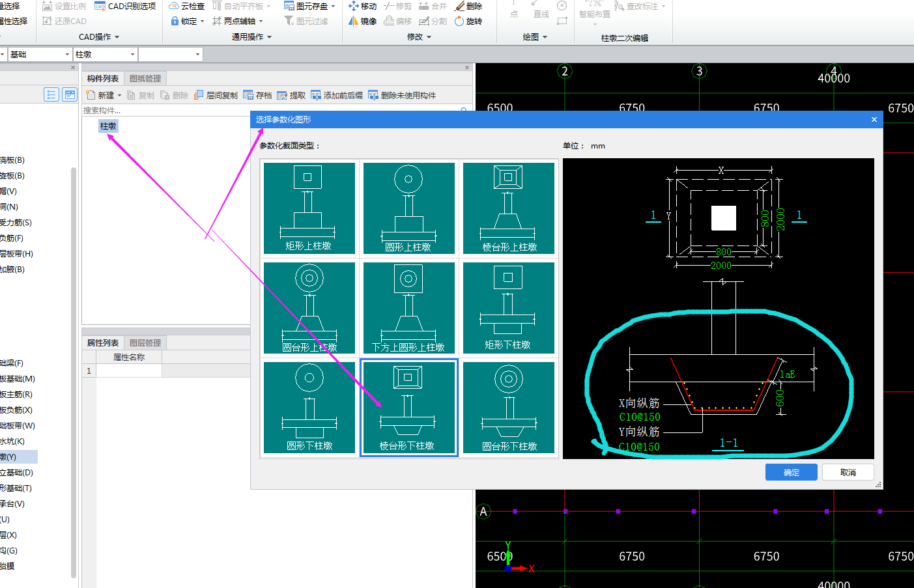
Task: Open the 锁定 lock tool
Action: click(x=184, y=21)
